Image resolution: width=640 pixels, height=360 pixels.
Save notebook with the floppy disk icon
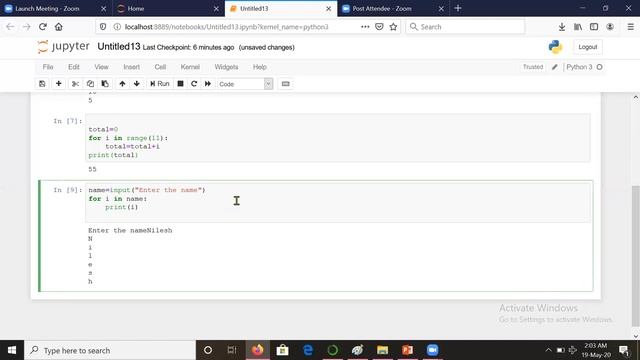coord(42,84)
